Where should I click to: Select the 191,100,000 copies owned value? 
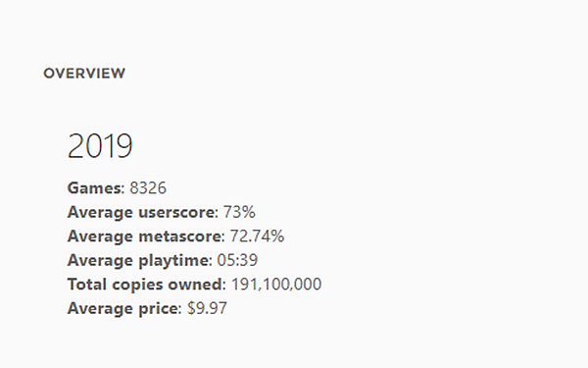276,285
